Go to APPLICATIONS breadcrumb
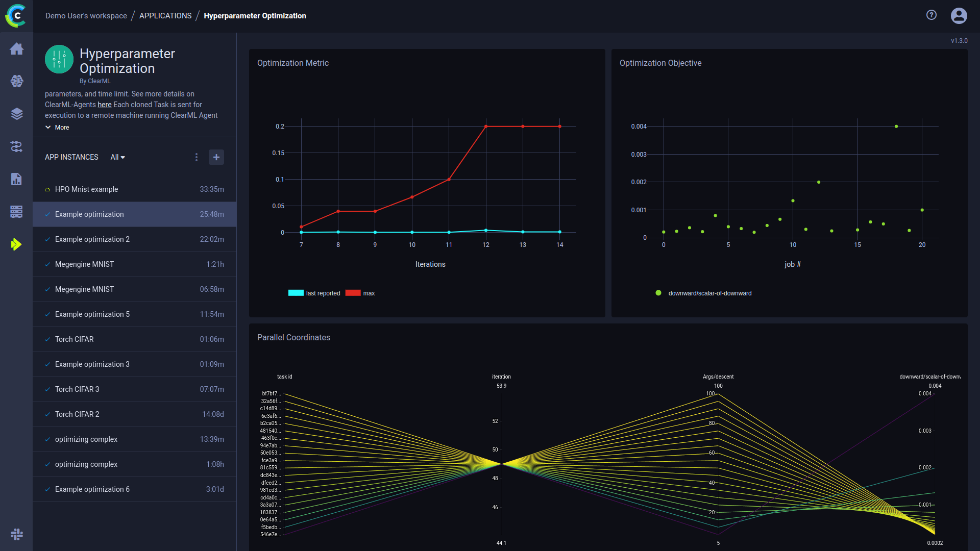 [x=165, y=16]
